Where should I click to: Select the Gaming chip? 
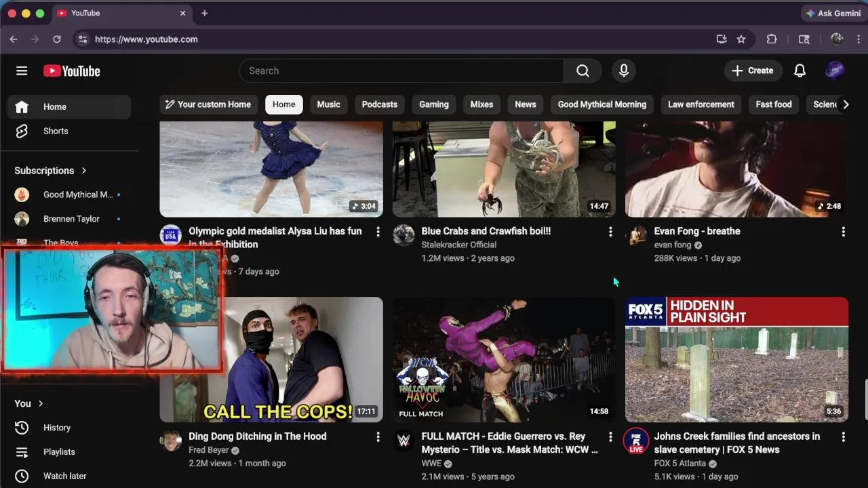pyautogui.click(x=434, y=104)
